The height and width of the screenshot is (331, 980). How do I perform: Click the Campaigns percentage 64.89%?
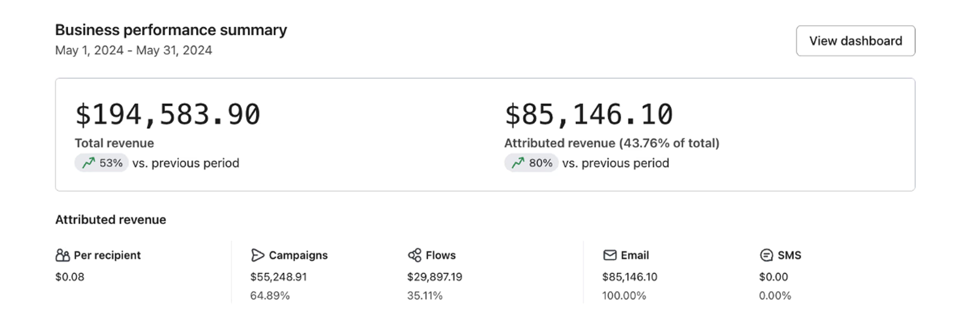269,296
